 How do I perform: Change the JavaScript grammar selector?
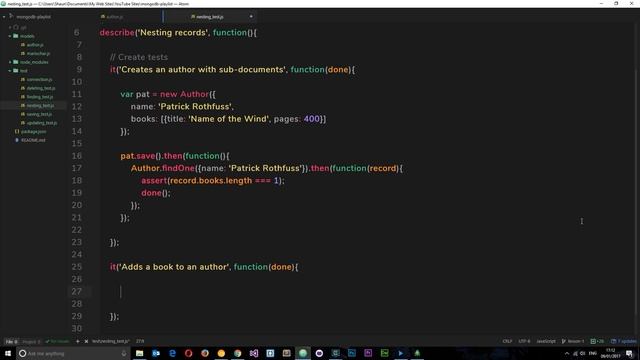[x=546, y=341]
